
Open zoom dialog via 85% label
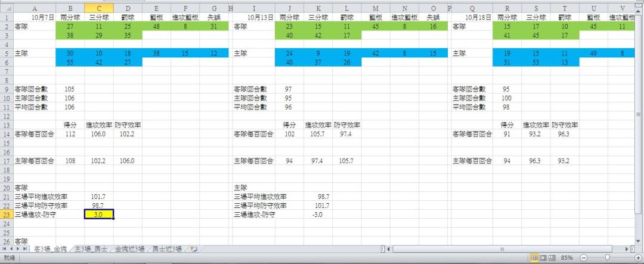point(567,258)
